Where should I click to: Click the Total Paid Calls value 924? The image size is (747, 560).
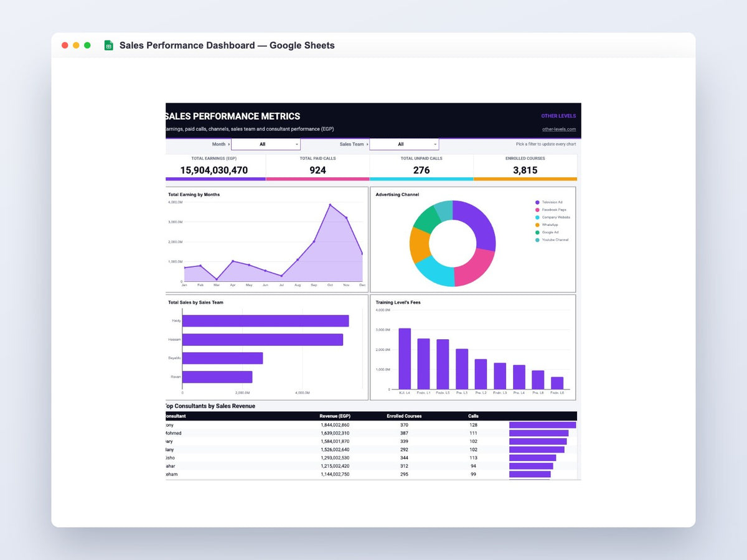tap(317, 170)
